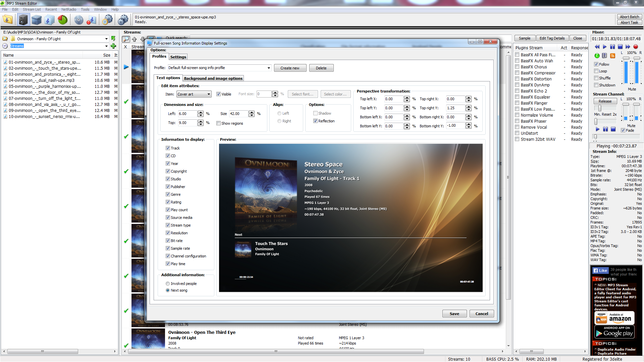This screenshot has width=644, height=362.
Task: Open the scheduler gear-with-clock toolbar icon
Action: tap(107, 20)
